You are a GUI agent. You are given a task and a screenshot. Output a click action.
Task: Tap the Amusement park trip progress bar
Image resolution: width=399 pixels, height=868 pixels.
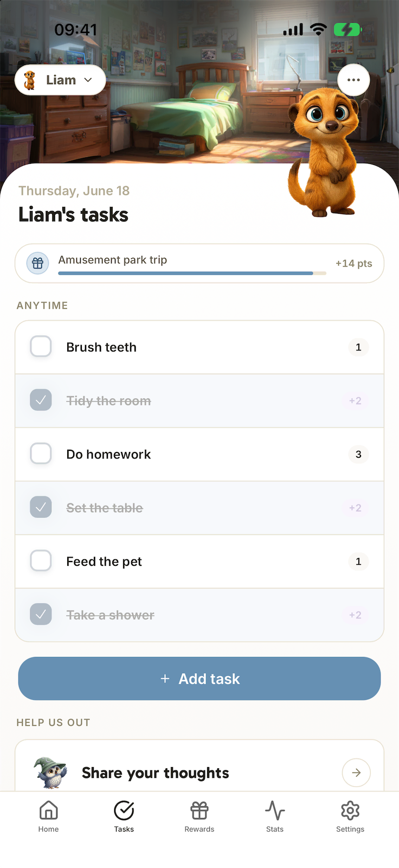tap(192, 273)
